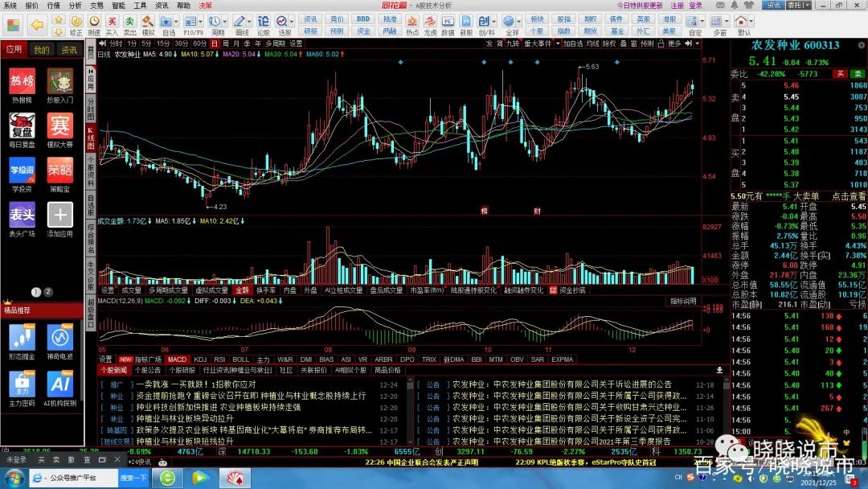Click the back arrow toolbar icon
This screenshot has width=868, height=489.
tap(37, 25)
